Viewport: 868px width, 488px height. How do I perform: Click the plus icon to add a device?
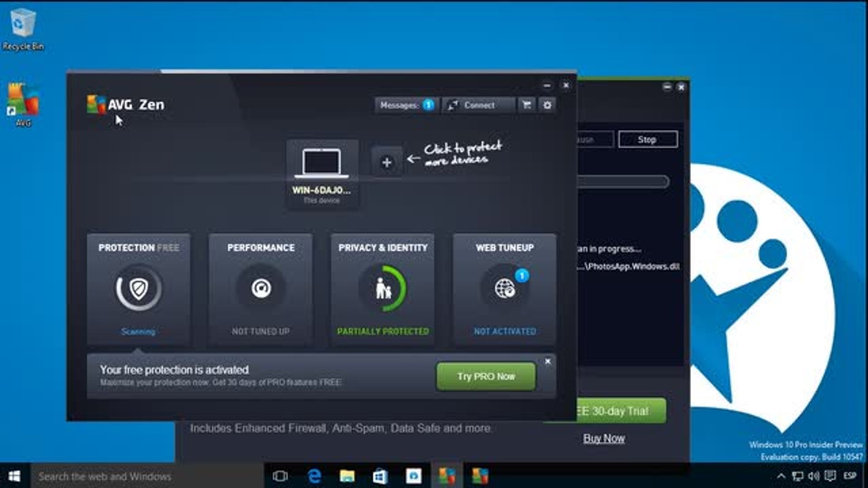coord(387,163)
